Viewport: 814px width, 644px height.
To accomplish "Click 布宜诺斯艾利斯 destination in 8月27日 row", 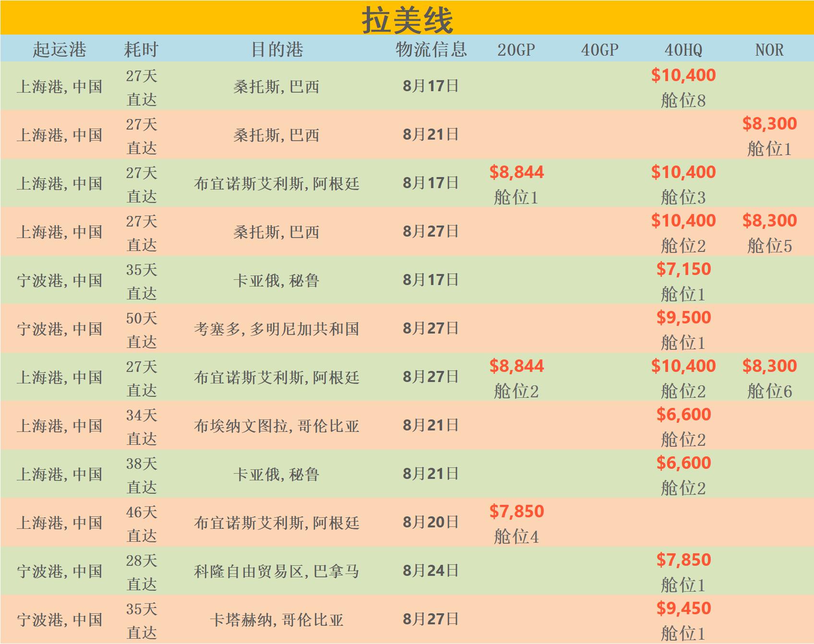I will (277, 377).
